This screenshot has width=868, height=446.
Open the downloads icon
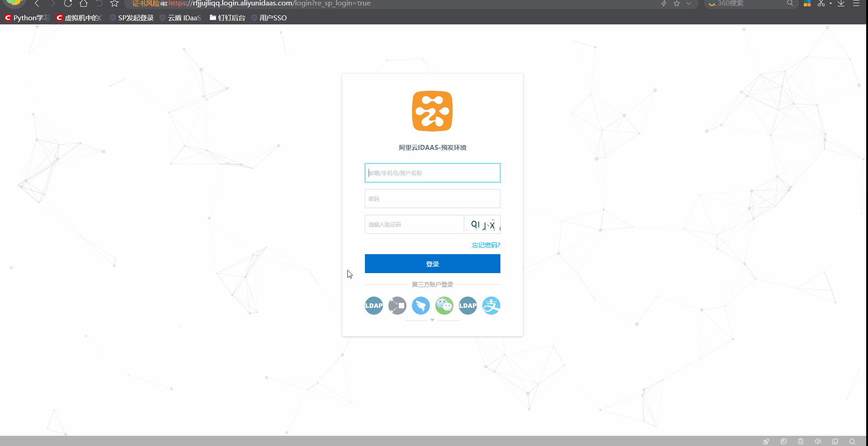(x=841, y=4)
